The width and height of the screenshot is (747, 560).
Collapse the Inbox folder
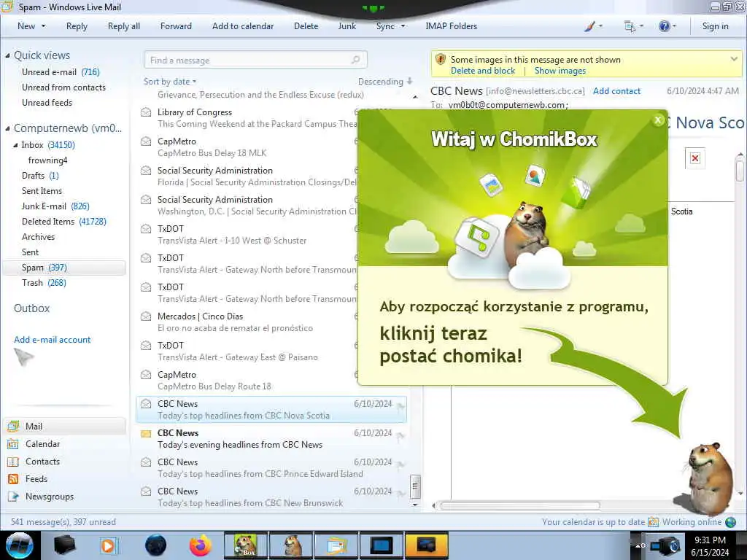pos(15,145)
